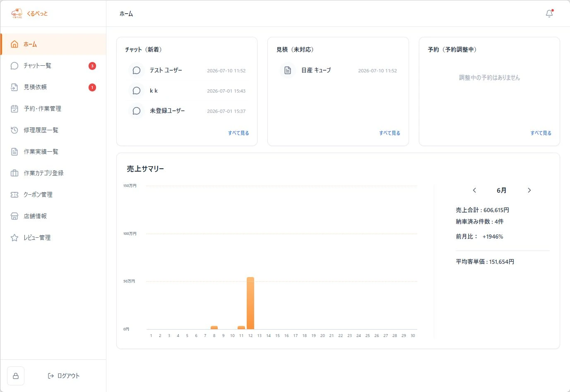Click the クーポン管理 ticket icon

14,195
